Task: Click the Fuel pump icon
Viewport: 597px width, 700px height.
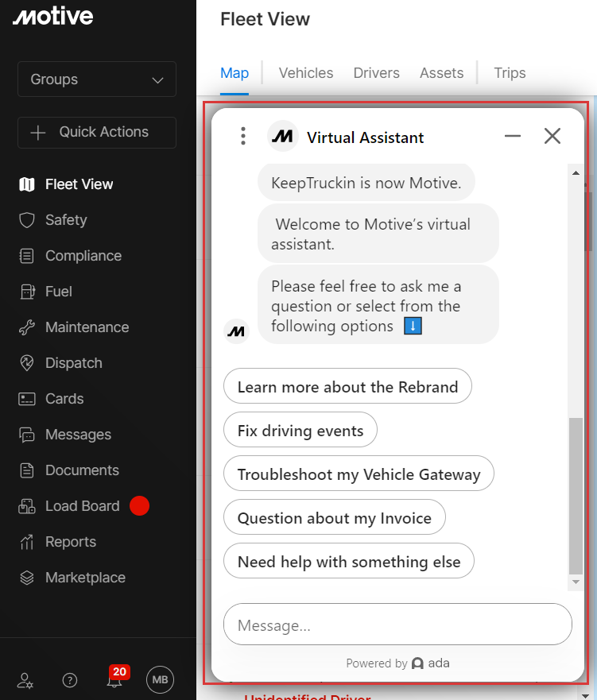Action: (27, 292)
